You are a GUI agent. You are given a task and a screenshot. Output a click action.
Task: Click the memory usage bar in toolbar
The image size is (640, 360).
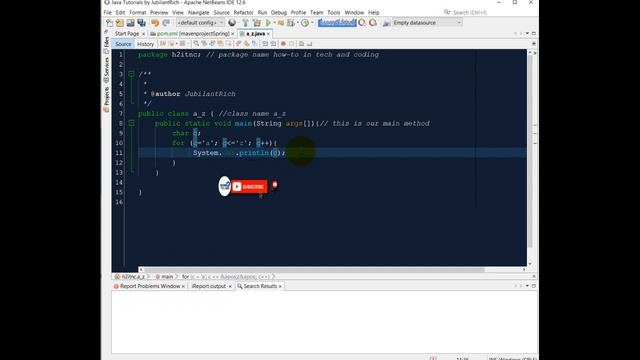click(x=337, y=23)
